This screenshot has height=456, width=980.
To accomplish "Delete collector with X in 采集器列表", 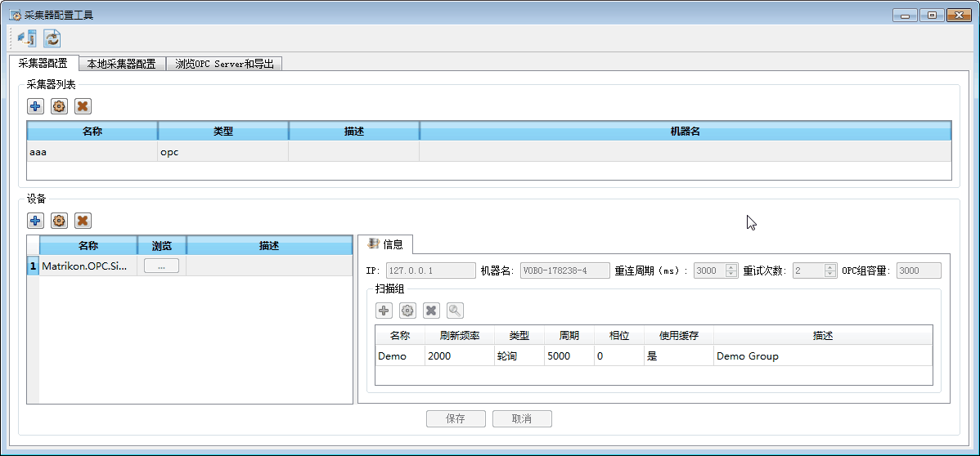I will point(83,107).
